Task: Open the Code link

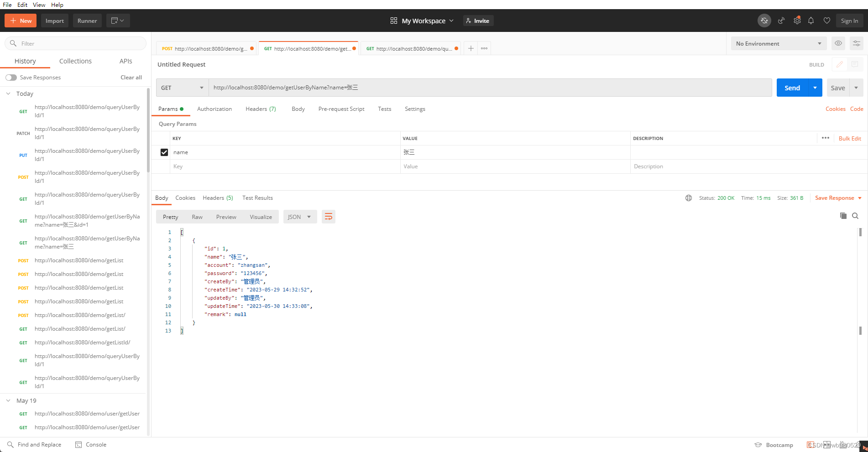Action: [857, 109]
